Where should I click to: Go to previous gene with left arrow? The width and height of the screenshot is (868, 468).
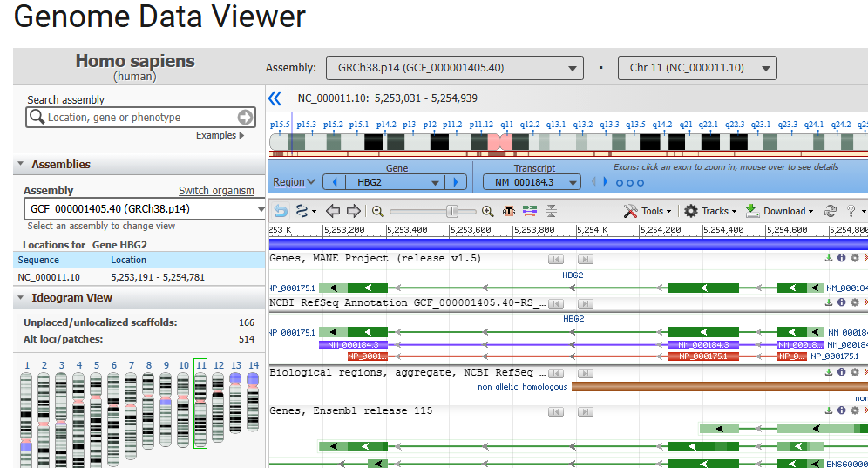(335, 182)
